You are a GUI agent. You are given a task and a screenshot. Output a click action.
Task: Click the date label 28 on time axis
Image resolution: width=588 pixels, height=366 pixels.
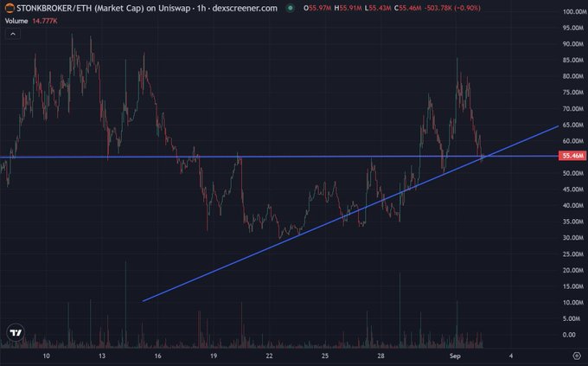(381, 356)
